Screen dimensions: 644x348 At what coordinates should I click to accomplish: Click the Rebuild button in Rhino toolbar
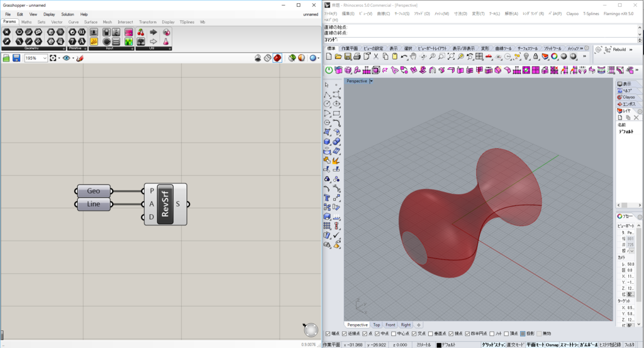point(619,50)
